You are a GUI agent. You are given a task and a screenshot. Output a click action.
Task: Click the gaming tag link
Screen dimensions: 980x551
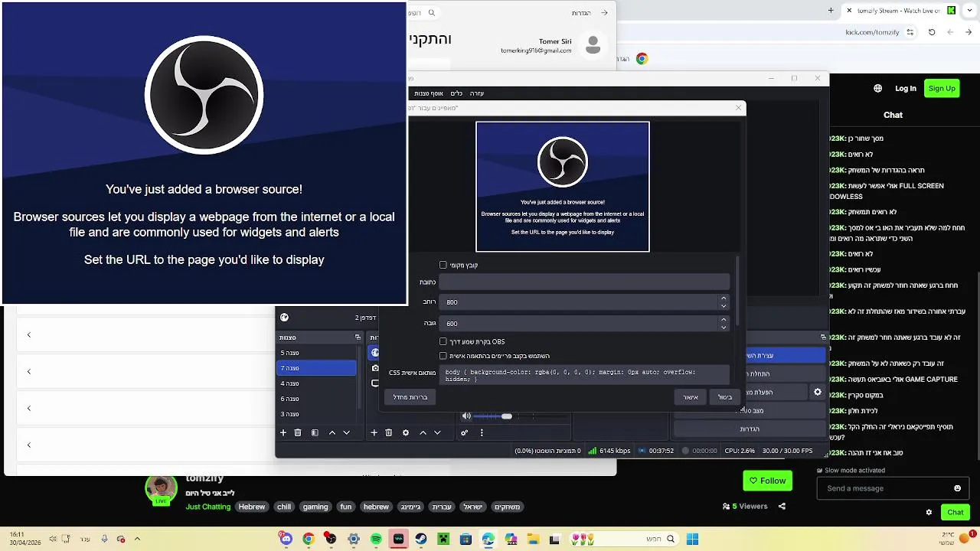[x=315, y=507]
